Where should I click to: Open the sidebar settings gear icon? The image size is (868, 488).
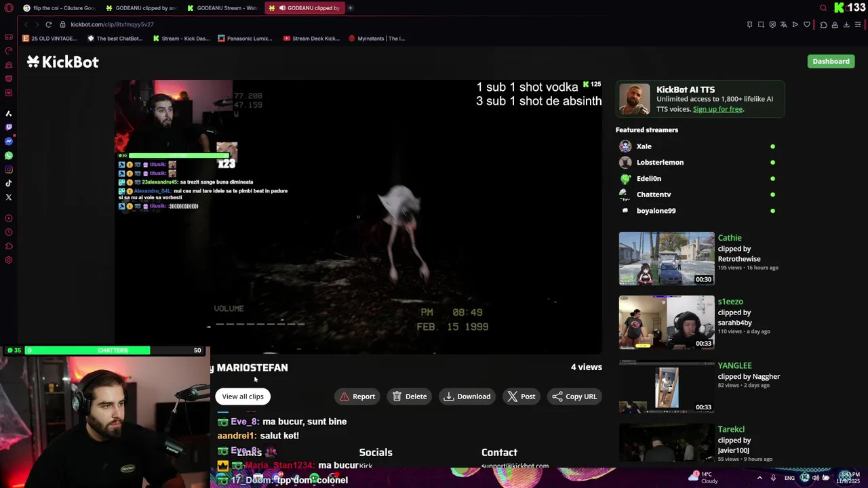pyautogui.click(x=9, y=260)
